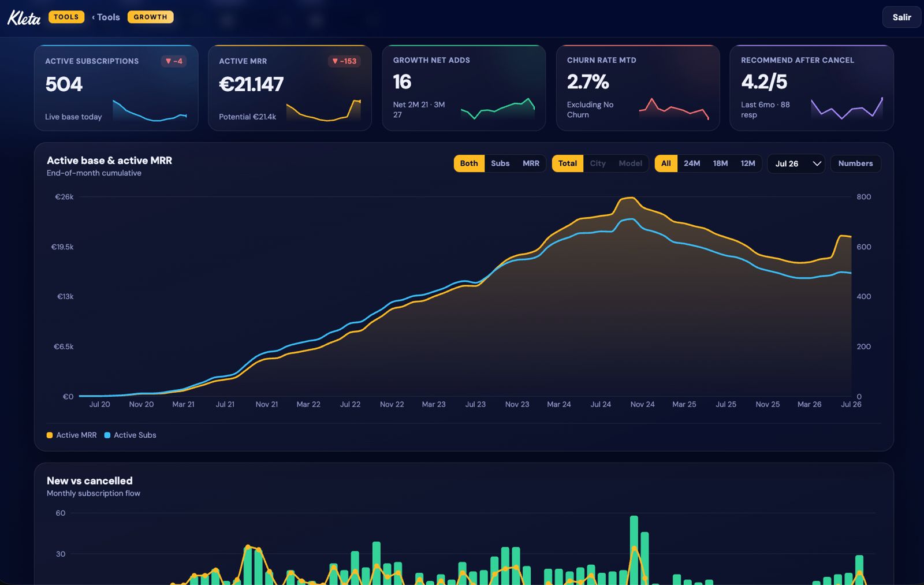Click the purple Recommend sparkline
Viewport: 924px width, 585px height.
coord(847,108)
